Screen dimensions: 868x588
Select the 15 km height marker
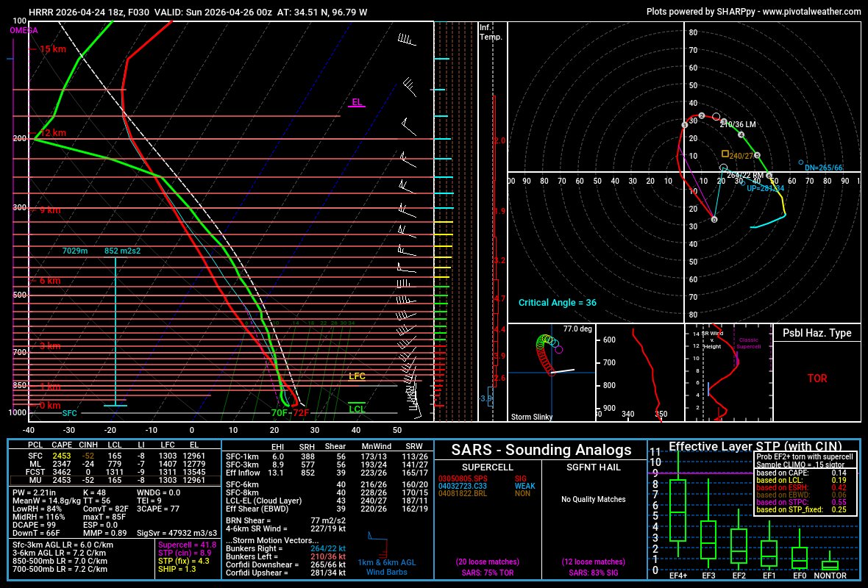52,49
